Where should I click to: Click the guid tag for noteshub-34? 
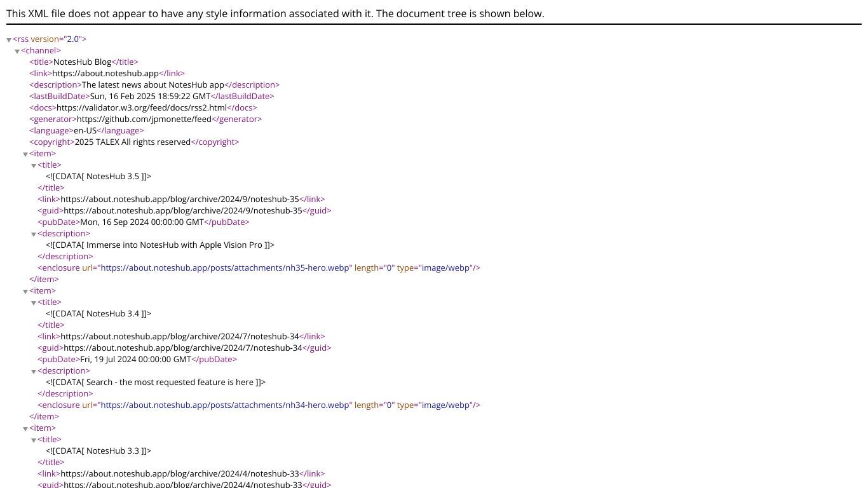[184, 348]
